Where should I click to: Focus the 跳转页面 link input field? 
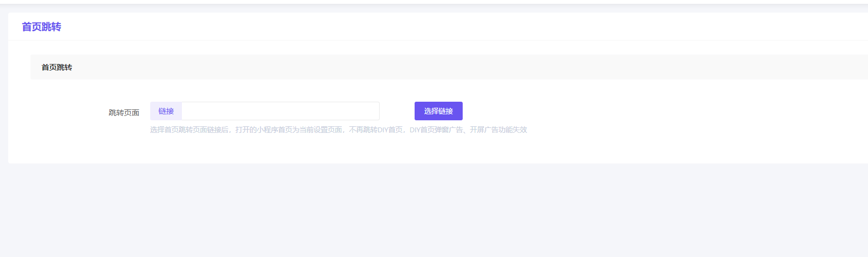(280, 111)
